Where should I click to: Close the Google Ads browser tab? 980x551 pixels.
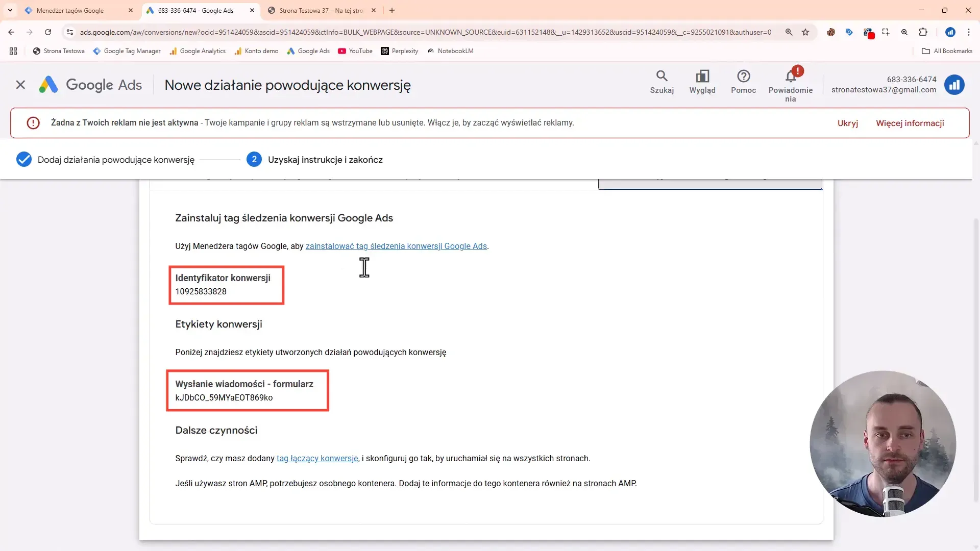coord(252,10)
